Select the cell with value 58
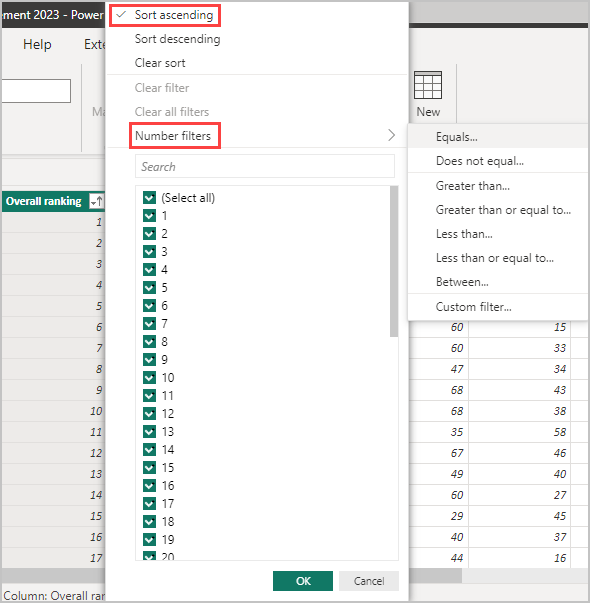The height and width of the screenshot is (603, 590). 560,432
